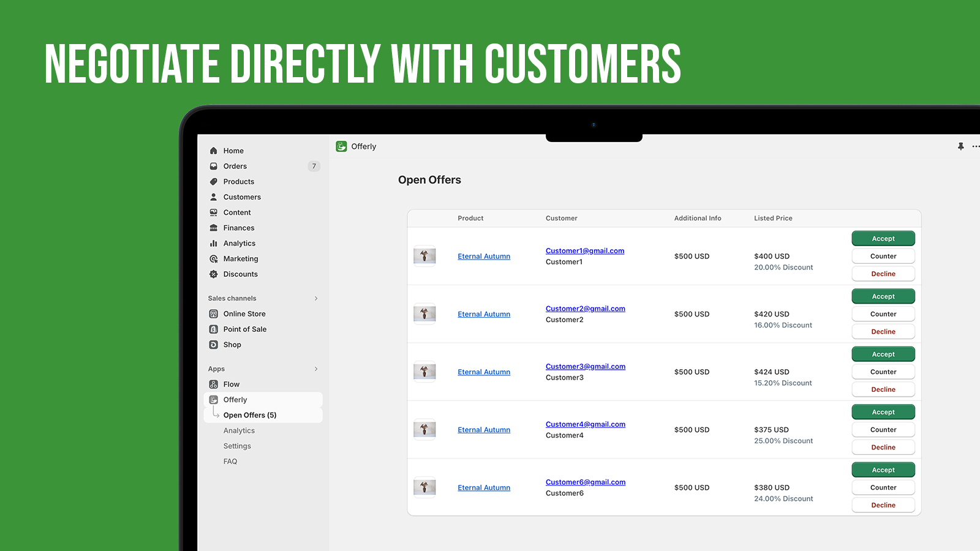Viewport: 980px width, 551px height.
Task: Click the Flow app icon
Action: click(214, 384)
